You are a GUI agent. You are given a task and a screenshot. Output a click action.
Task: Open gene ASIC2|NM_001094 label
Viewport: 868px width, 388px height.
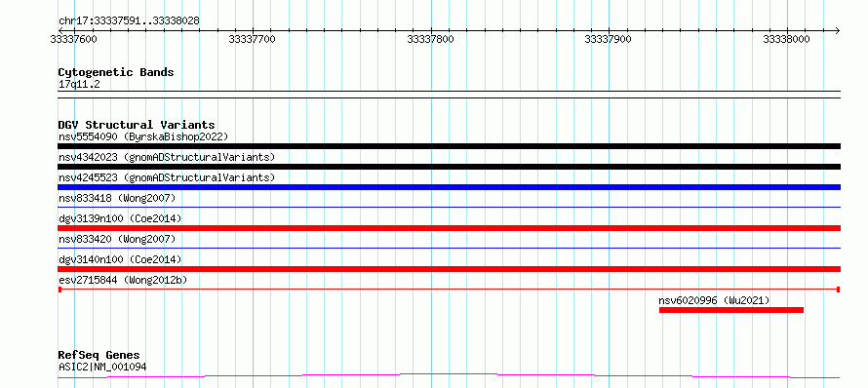[102, 367]
